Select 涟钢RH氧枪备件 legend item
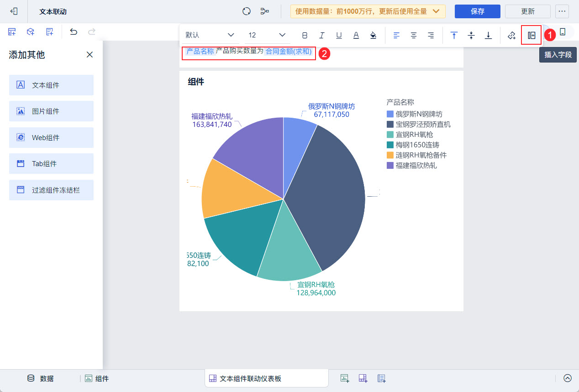The height and width of the screenshot is (392, 579). 417,155
